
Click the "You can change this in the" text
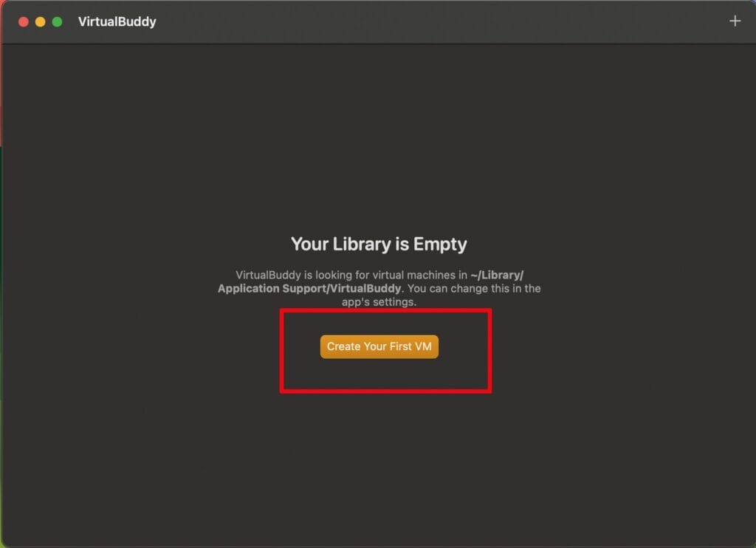click(x=474, y=289)
